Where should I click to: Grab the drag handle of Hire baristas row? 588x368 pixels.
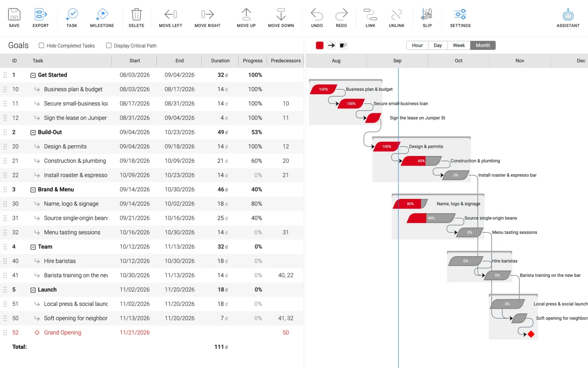point(5,261)
